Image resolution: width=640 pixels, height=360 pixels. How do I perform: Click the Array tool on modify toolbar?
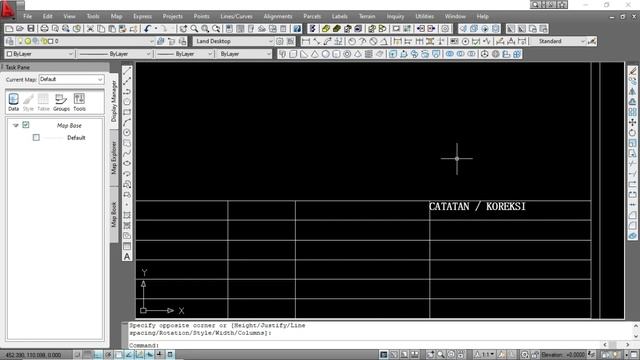pyautogui.click(x=632, y=112)
